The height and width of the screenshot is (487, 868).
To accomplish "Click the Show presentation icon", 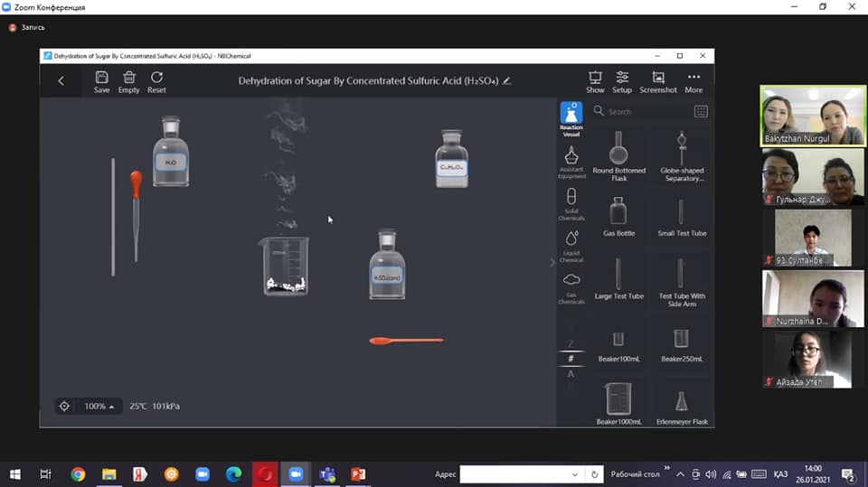I will pyautogui.click(x=595, y=81).
